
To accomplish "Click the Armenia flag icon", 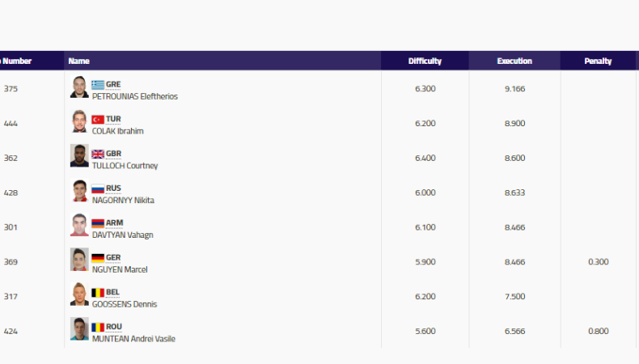I will (98, 223).
